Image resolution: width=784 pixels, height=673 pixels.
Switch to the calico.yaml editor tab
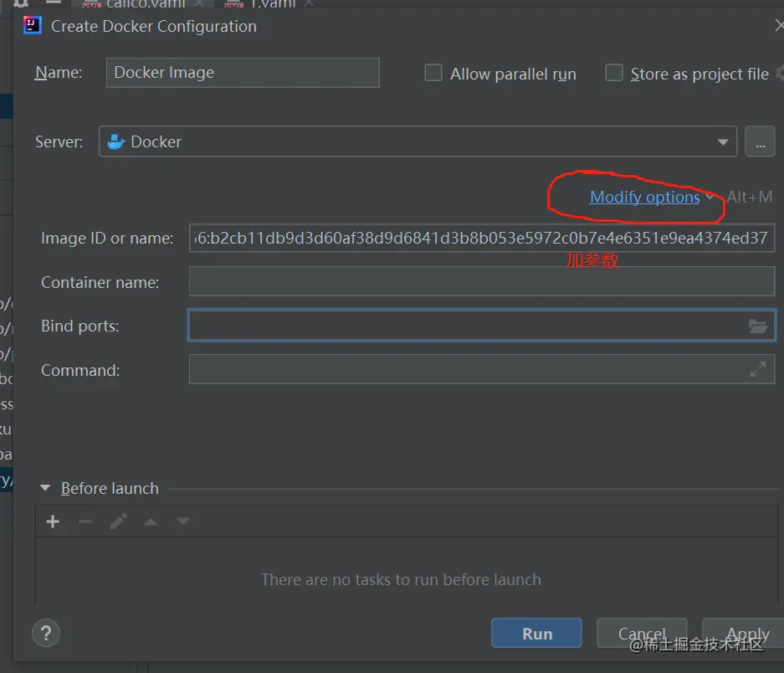145,4
